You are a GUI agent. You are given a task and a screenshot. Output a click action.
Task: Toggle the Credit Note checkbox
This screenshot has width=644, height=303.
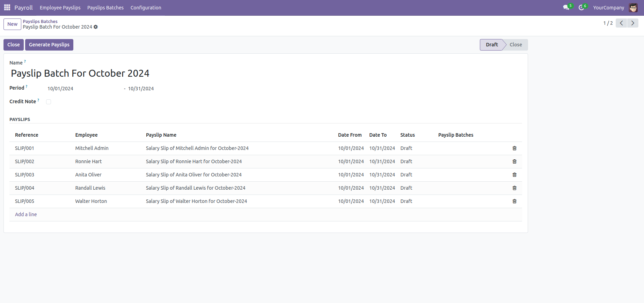pyautogui.click(x=49, y=102)
